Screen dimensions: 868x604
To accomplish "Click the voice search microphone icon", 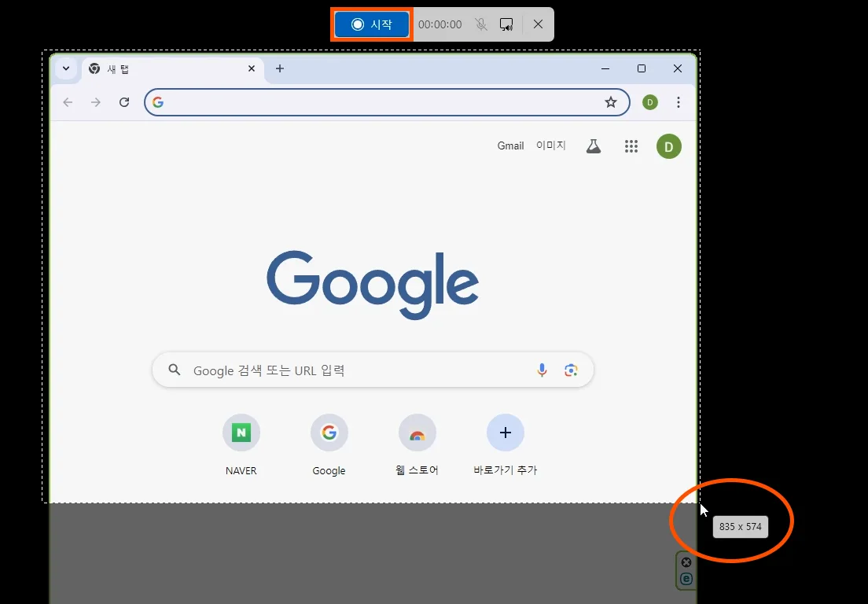I will pyautogui.click(x=541, y=370).
